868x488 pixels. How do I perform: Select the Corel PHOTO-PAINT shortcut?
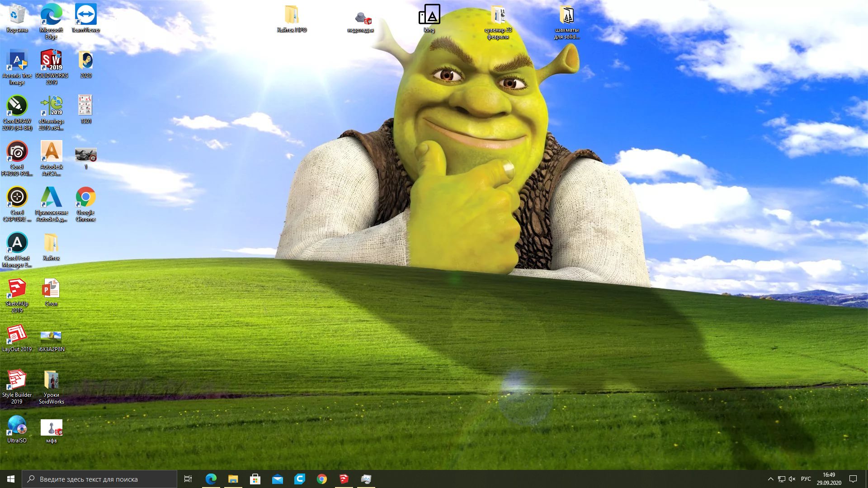(17, 159)
